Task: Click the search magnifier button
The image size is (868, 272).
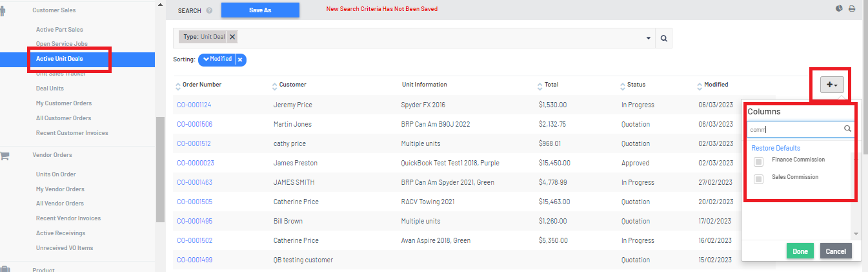Action: tap(663, 39)
